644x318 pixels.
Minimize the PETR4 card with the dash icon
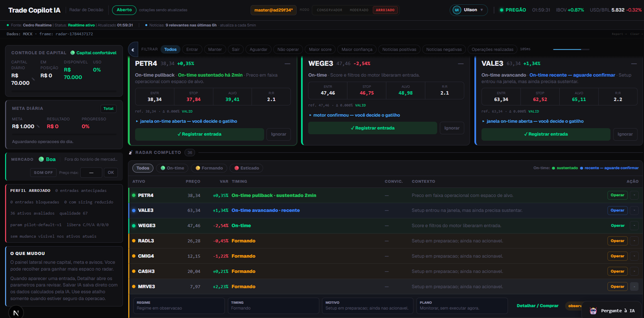[x=287, y=64]
